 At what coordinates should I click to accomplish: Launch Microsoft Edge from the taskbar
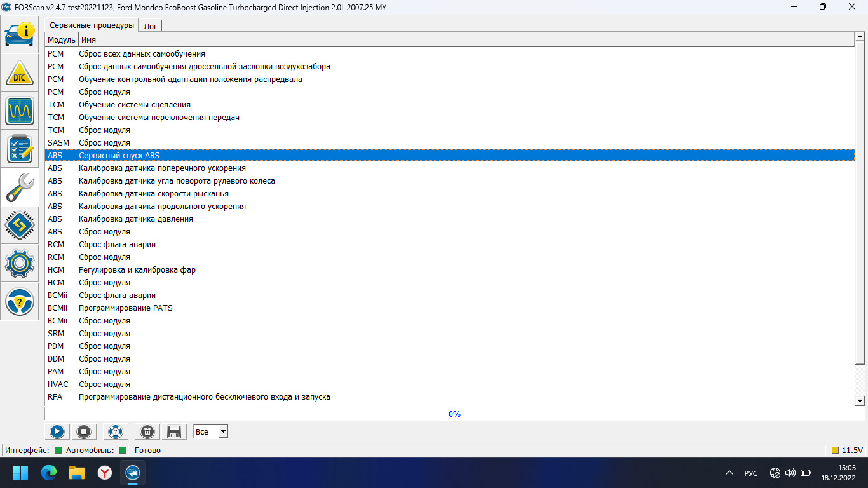click(49, 473)
